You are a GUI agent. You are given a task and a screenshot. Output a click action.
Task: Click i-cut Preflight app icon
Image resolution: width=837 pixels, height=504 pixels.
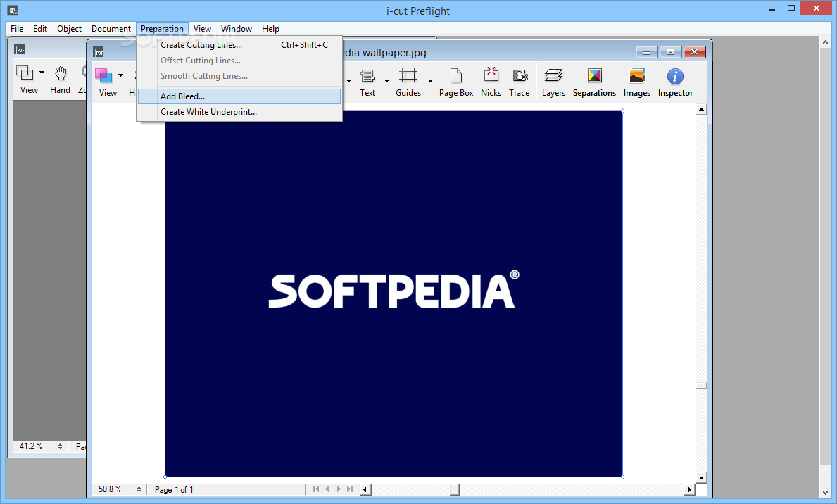click(13, 10)
